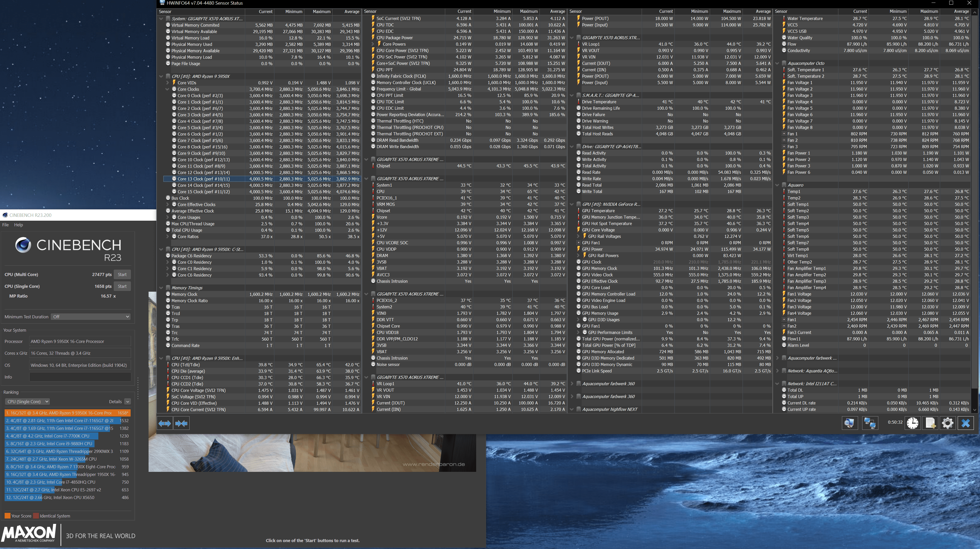The width and height of the screenshot is (980, 549).
Task: Select ranking entry Intel Core i7-7700K CPU
Action: (x=67, y=436)
